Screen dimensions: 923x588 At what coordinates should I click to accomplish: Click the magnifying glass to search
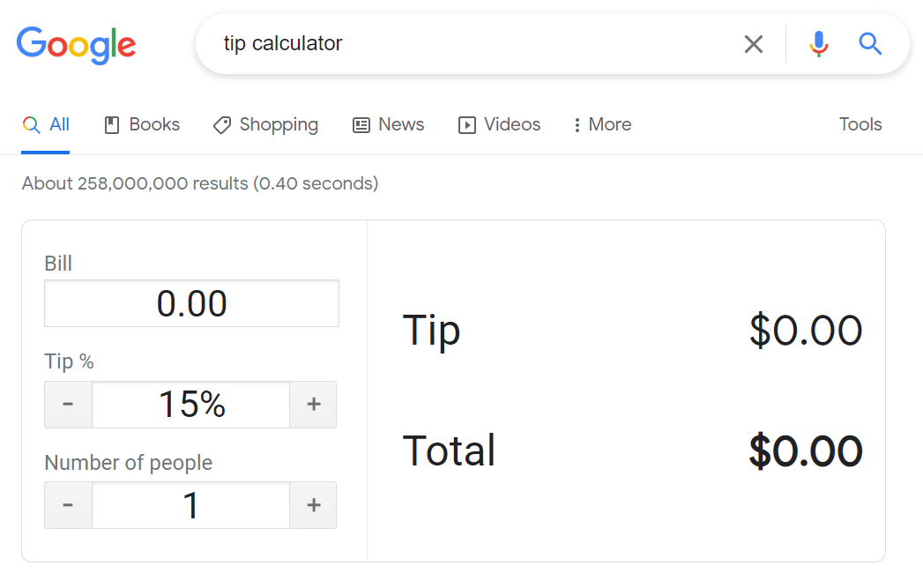tap(869, 44)
